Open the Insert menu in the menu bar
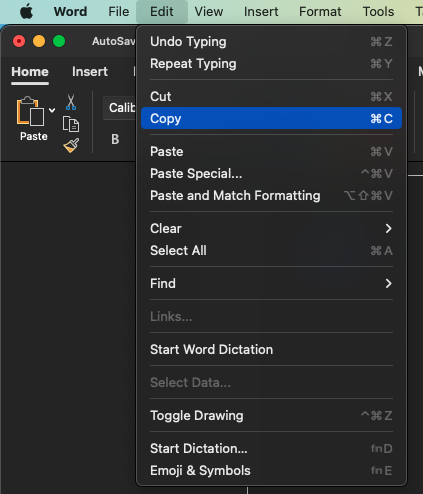423x494 pixels. click(261, 12)
